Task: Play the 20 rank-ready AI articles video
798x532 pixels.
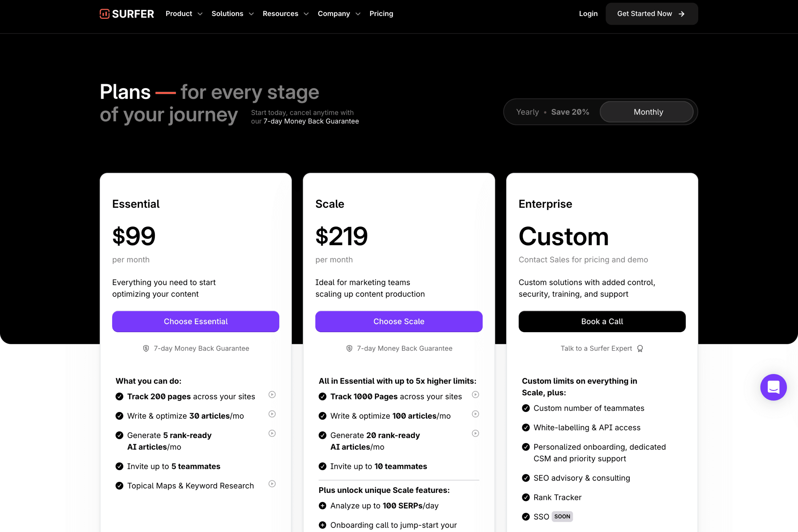Action: point(475,433)
